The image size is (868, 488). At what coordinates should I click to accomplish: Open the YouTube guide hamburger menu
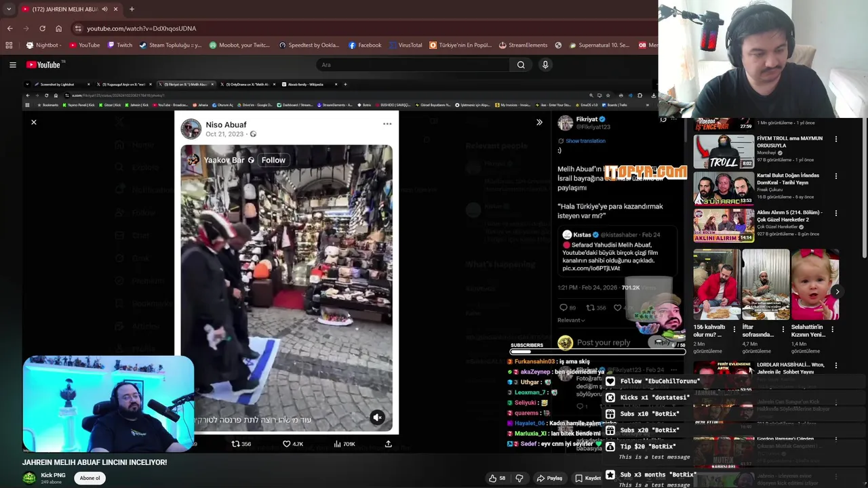13,65
